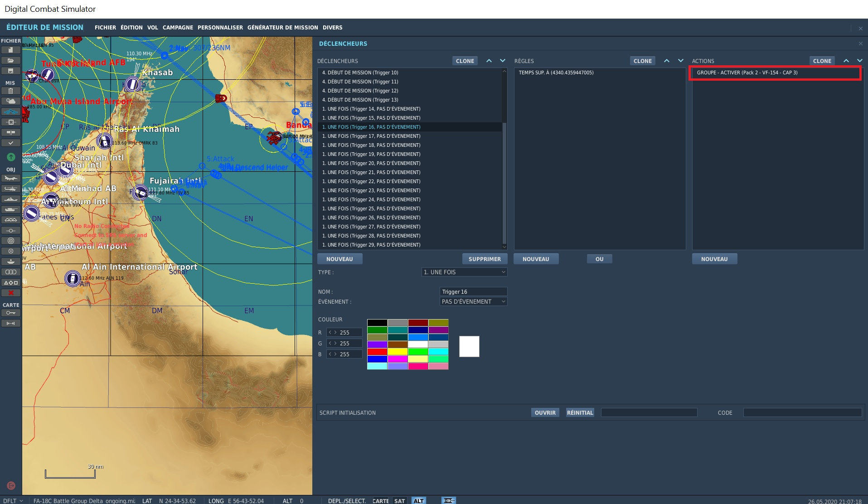This screenshot has width=868, height=504.
Task: Select the distance ruler measure icon
Action: click(x=11, y=324)
